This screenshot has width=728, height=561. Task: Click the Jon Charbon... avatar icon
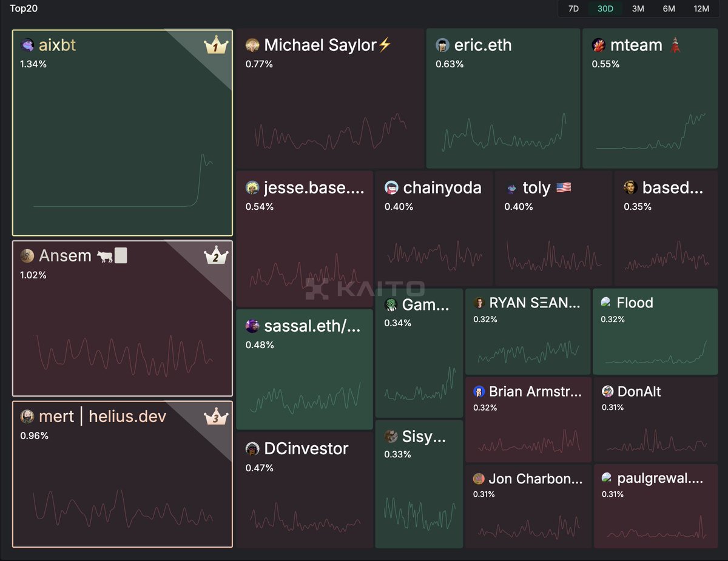pos(479,479)
